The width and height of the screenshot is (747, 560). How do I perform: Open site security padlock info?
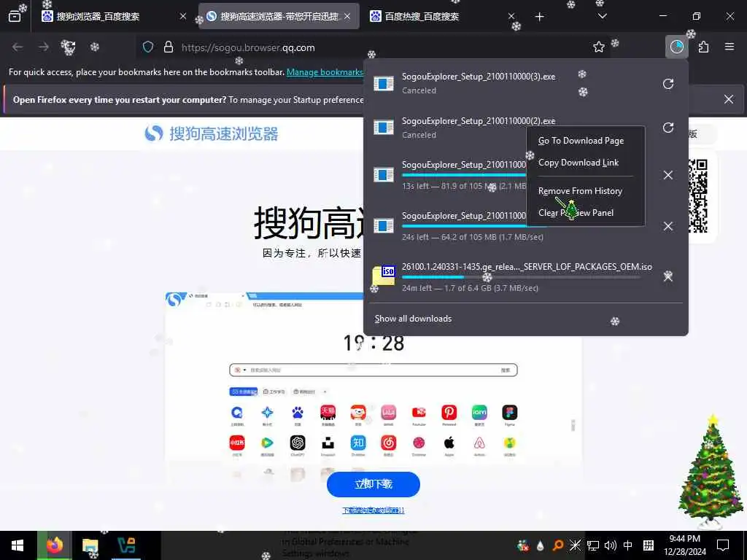169,47
